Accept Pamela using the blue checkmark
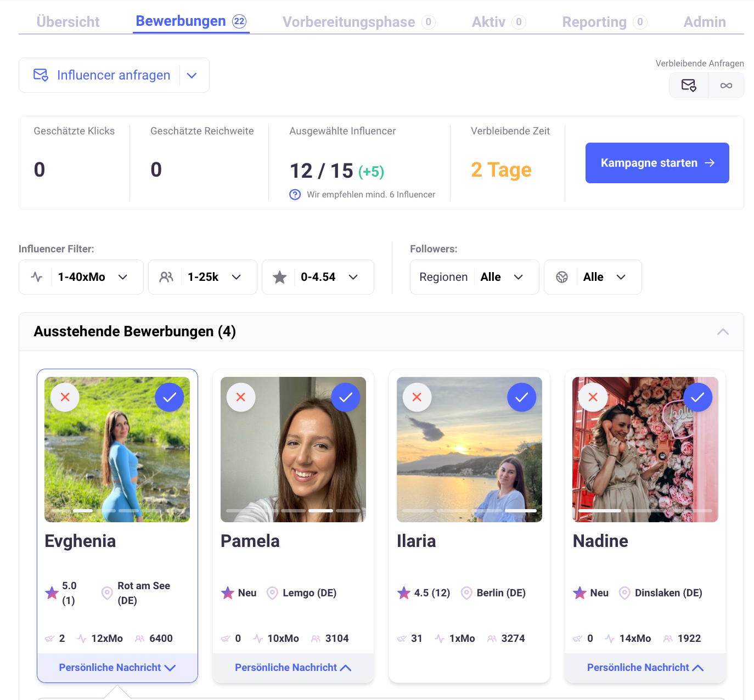This screenshot has height=700, width=754. [346, 397]
